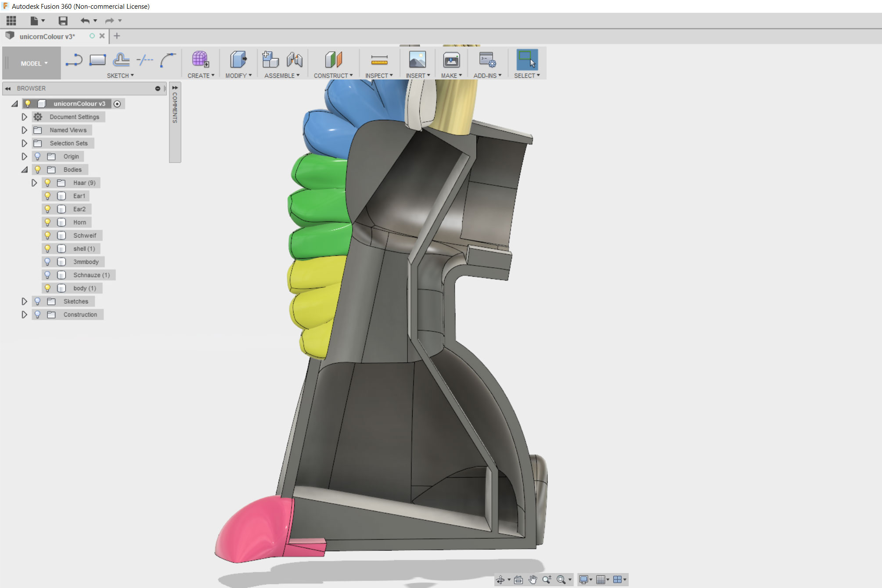This screenshot has width=882, height=588.
Task: Select the Trim sketch tool
Action: [145, 60]
